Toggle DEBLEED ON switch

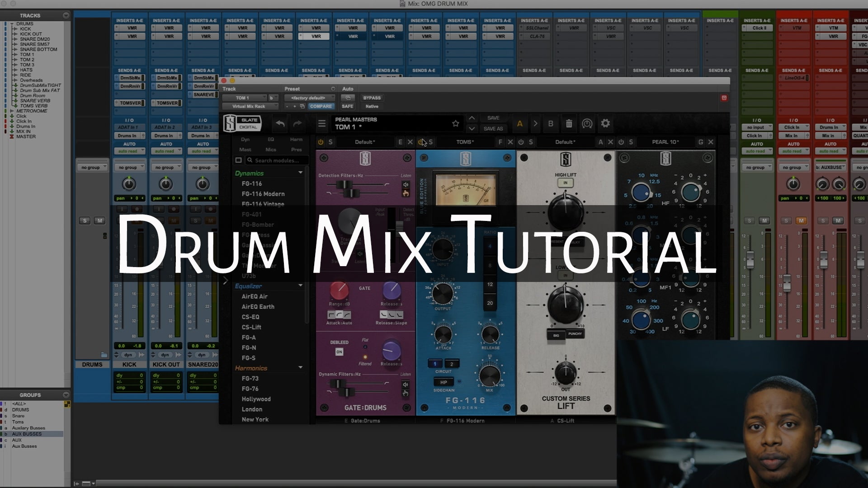pos(339,352)
